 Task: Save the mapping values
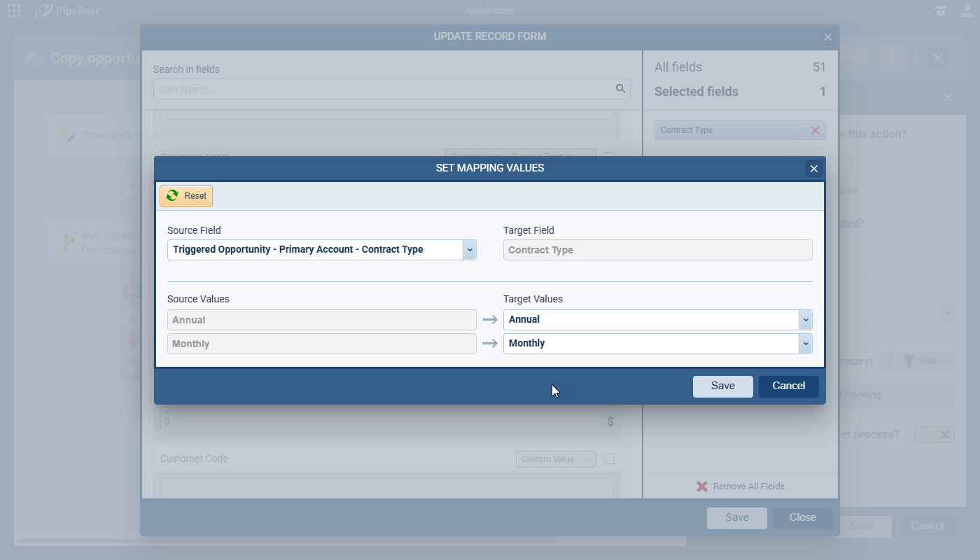[722, 386]
